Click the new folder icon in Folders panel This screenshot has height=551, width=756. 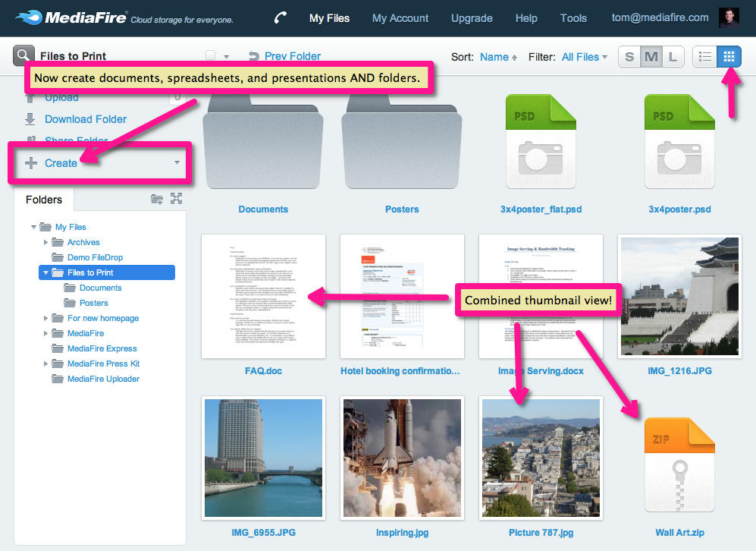(157, 199)
